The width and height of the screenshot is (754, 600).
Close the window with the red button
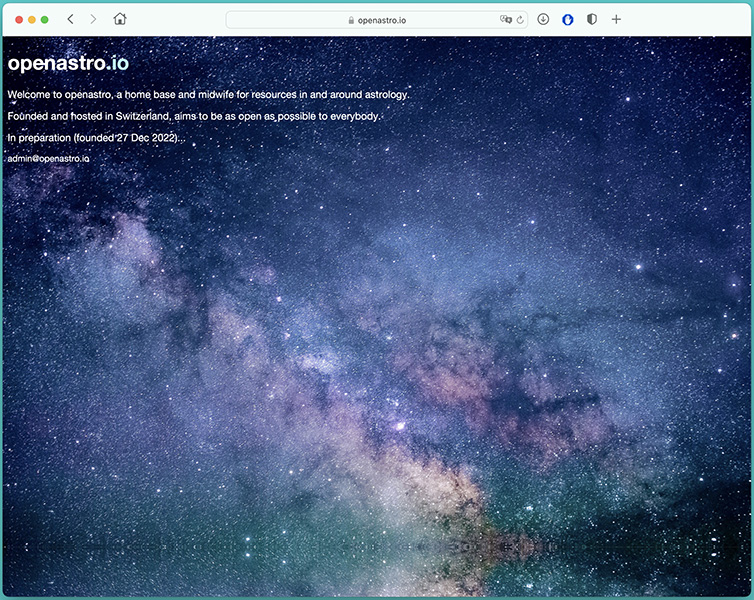point(19,20)
